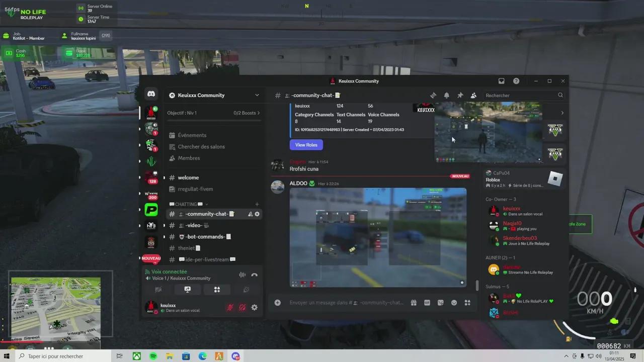Open the Threads icon in channel header
The height and width of the screenshot is (362, 644).
(433, 95)
